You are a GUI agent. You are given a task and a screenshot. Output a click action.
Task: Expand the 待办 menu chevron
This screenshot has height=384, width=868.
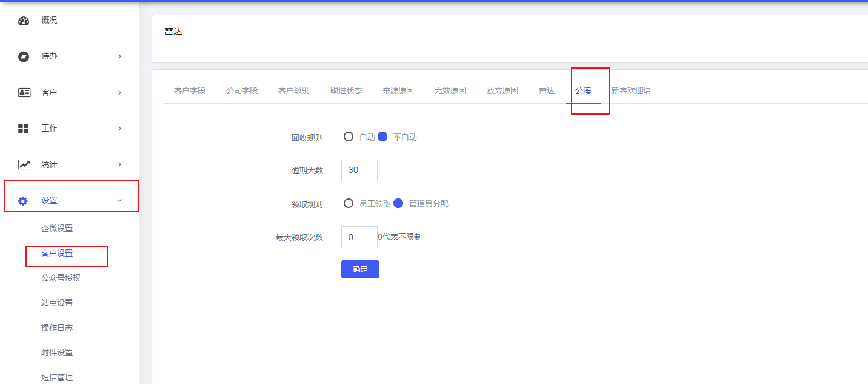click(119, 56)
